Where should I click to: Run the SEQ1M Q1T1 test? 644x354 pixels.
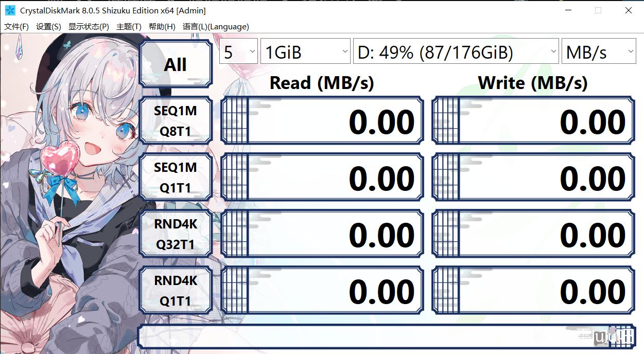(176, 177)
